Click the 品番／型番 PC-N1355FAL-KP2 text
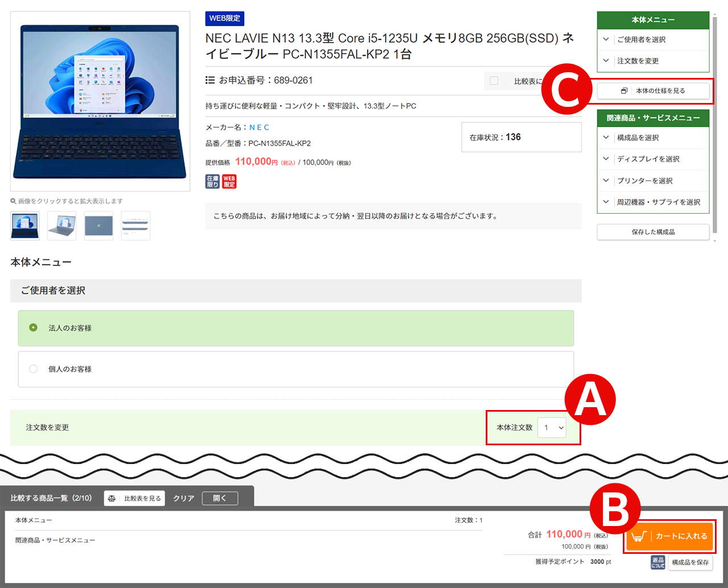The image size is (728, 588). tap(258, 143)
